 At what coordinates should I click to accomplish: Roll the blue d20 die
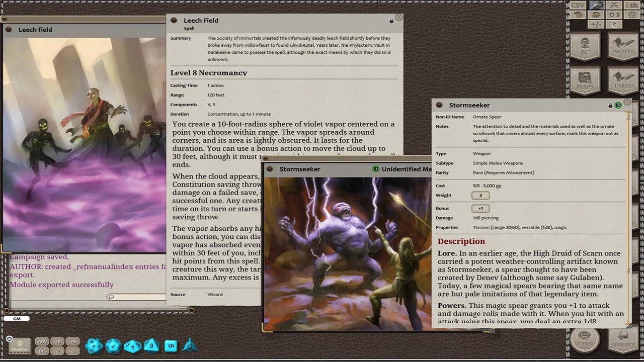pyautogui.click(x=94, y=345)
